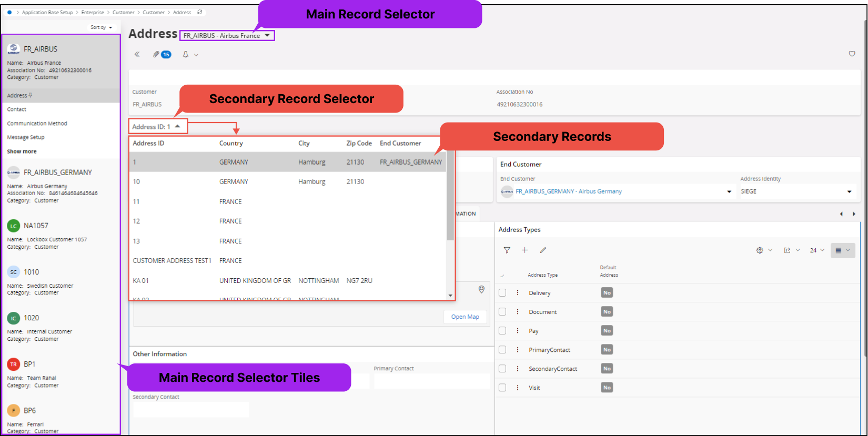868x436 pixels.
Task: Select the Pay row checkbox
Action: tap(502, 331)
